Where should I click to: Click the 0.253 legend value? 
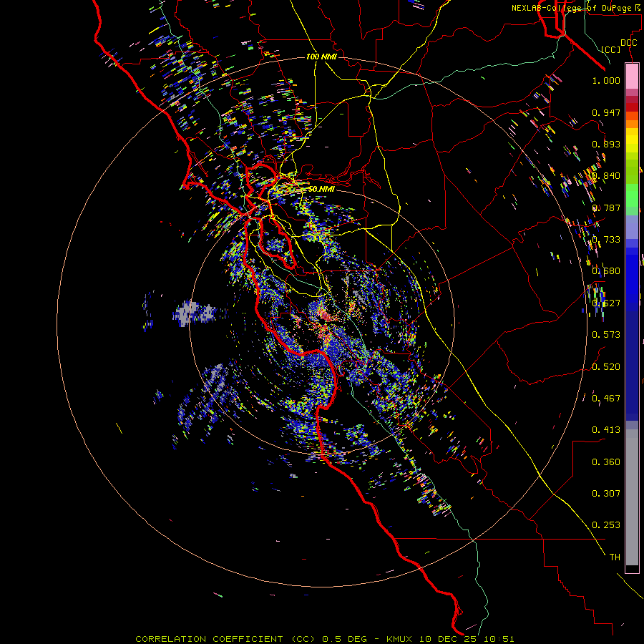606,525
